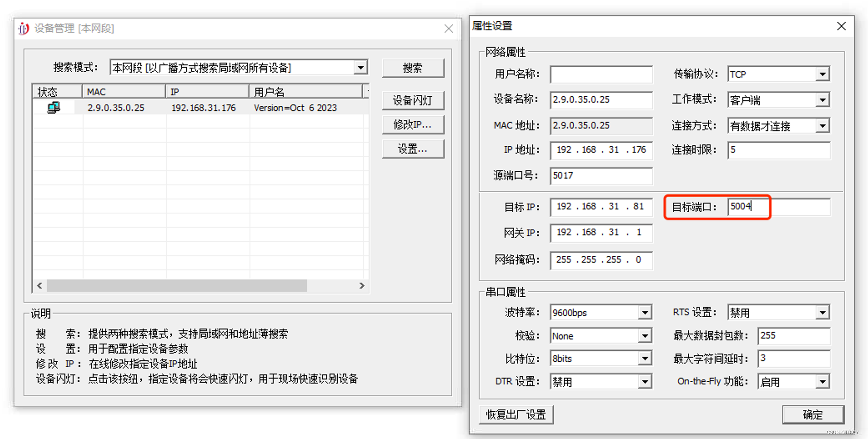Click the device computer icon in the status column
This screenshot has height=439, width=868.
54,107
